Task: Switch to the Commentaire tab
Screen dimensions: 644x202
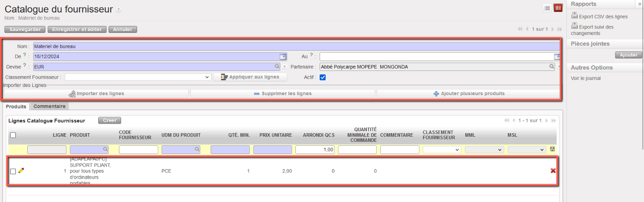Action: pos(49,106)
